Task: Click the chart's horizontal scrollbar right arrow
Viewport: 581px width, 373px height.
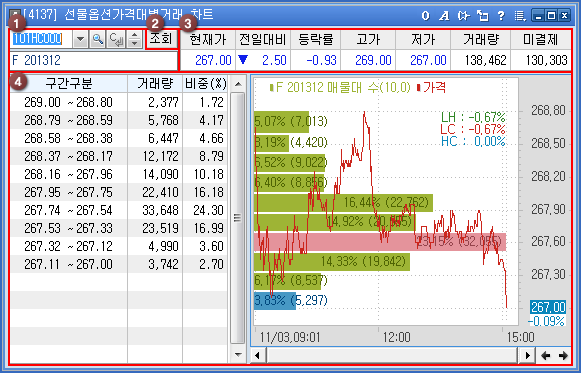Action: pos(527,356)
